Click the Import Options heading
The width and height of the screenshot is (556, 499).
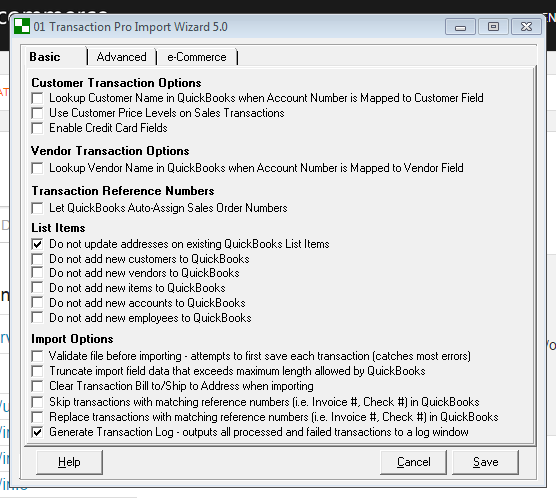(x=72, y=339)
